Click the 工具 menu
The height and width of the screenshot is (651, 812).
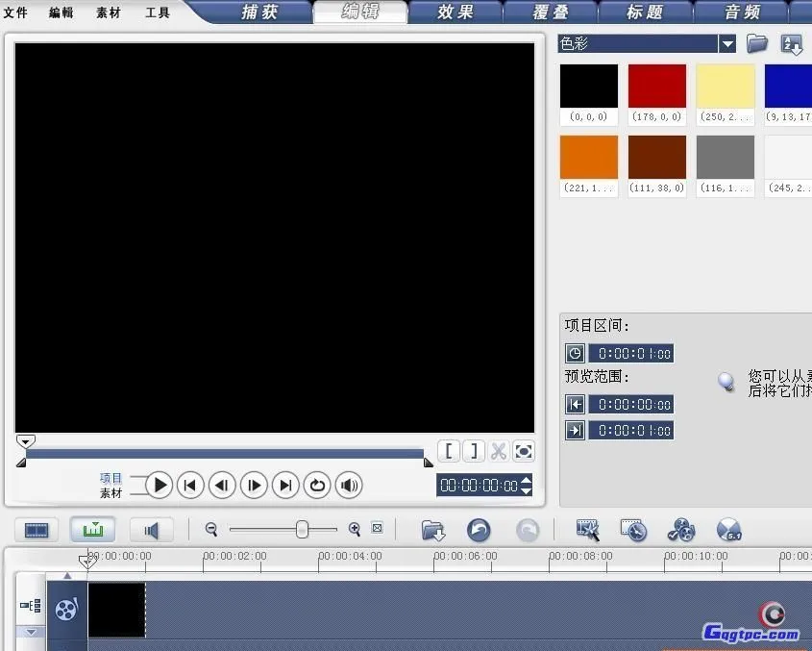click(x=158, y=13)
